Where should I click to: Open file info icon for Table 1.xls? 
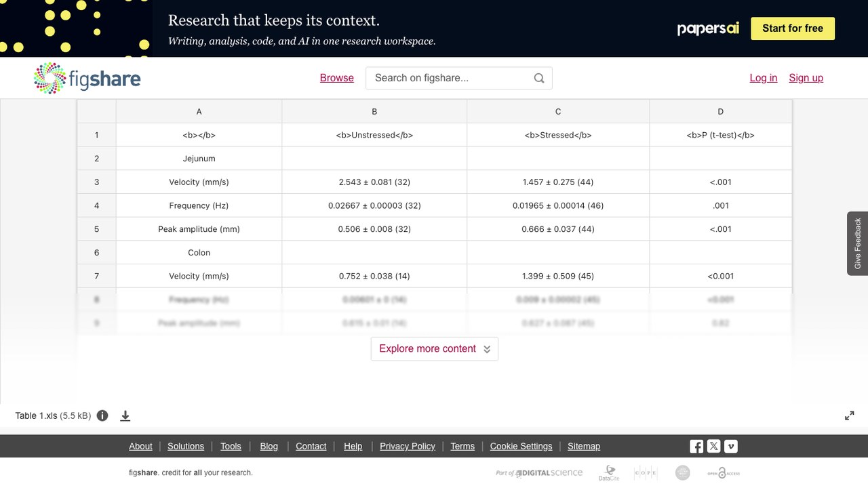pos(102,415)
